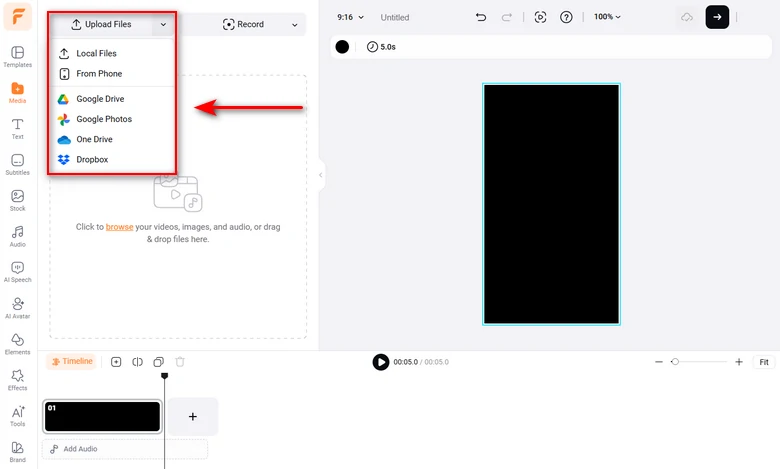Click the timeline zoom slider handle

(x=675, y=362)
